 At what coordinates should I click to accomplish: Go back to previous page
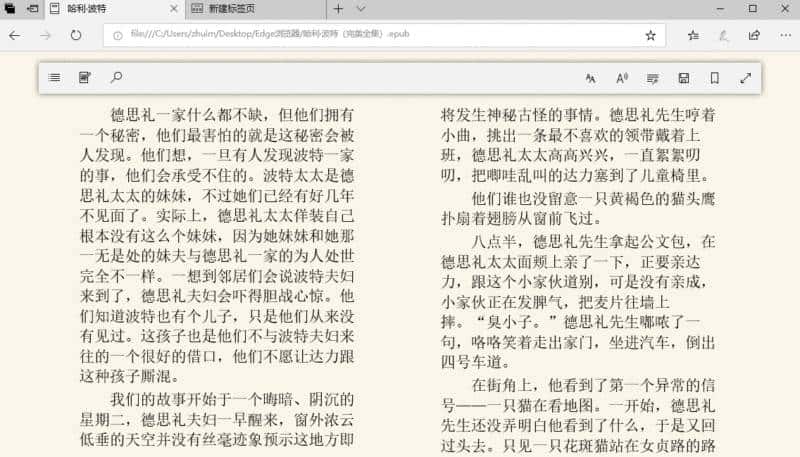coord(14,35)
